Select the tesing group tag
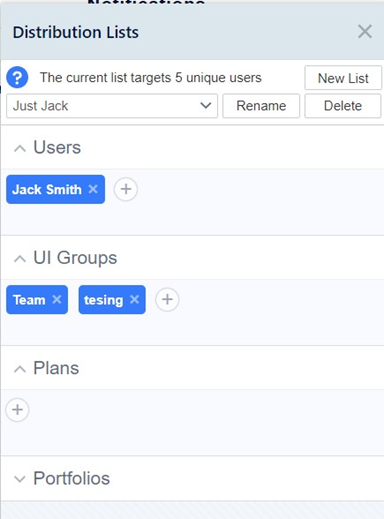The image size is (384, 519). (x=103, y=300)
